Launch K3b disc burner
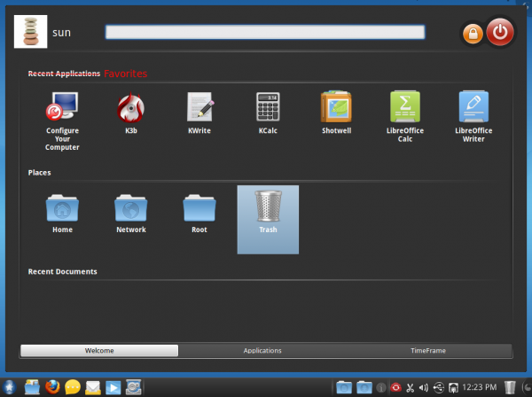The image size is (532, 397). click(x=131, y=113)
